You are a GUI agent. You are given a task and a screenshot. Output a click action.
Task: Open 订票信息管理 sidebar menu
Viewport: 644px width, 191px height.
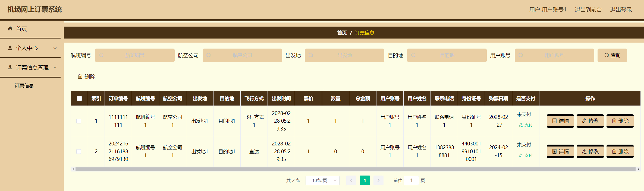(30, 67)
